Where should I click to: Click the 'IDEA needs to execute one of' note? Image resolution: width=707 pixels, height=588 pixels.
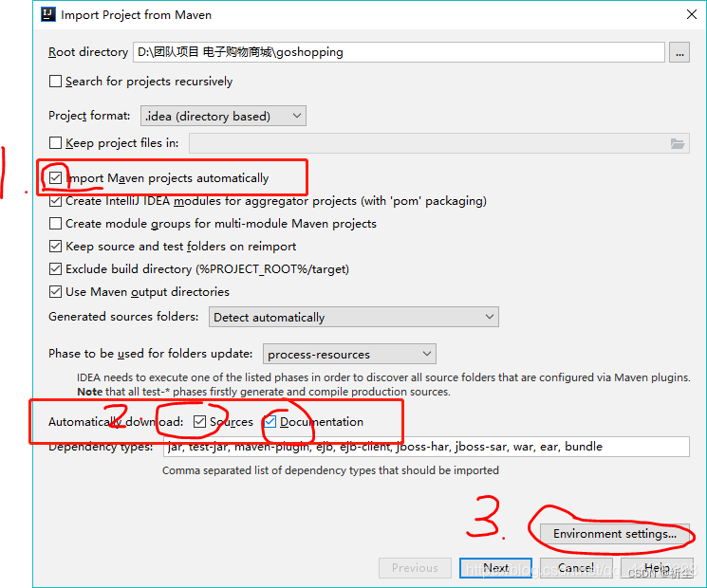pos(383,377)
